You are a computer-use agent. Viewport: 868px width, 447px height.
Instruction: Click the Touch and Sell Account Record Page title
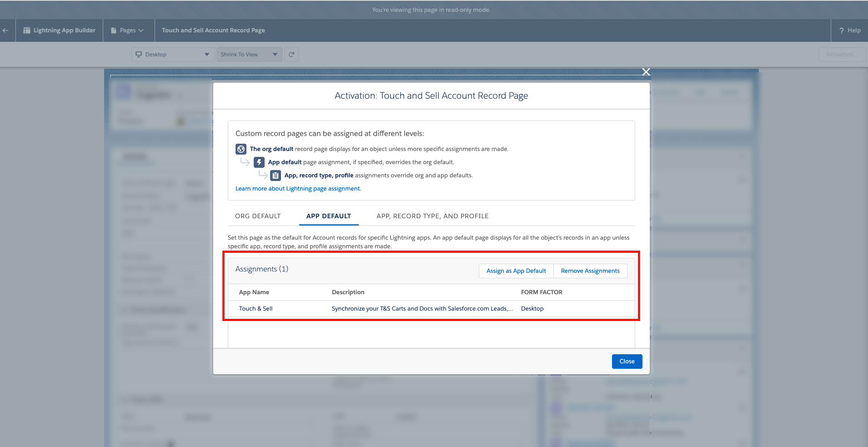click(x=213, y=30)
